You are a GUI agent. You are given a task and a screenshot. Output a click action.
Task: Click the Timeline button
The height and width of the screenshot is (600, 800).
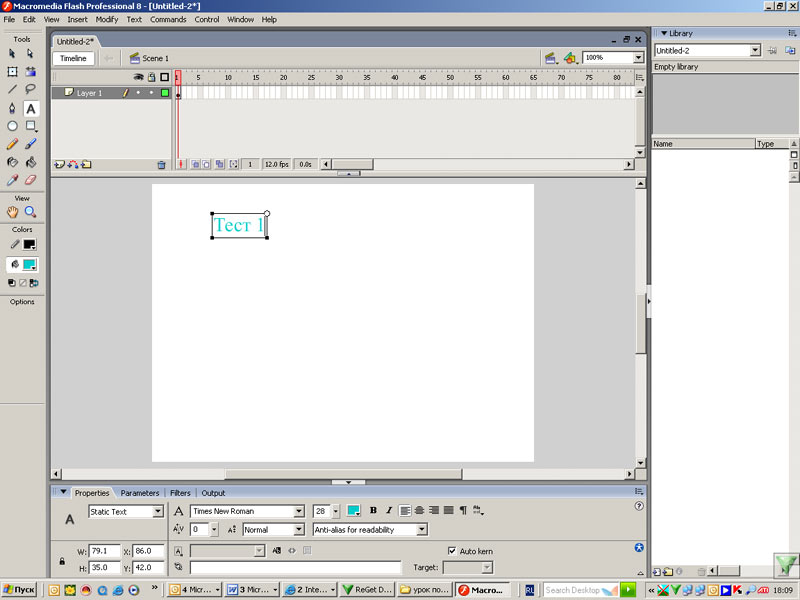[x=74, y=58]
